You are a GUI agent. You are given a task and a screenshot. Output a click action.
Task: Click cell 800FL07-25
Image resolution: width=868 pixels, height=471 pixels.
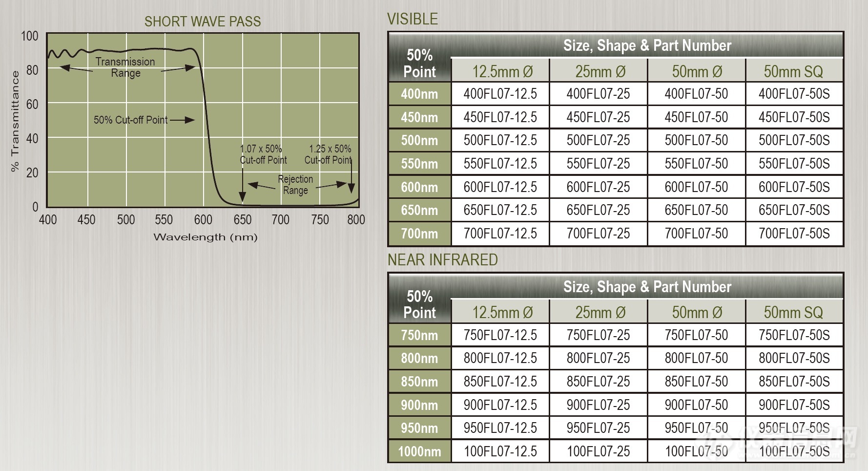[598, 358]
